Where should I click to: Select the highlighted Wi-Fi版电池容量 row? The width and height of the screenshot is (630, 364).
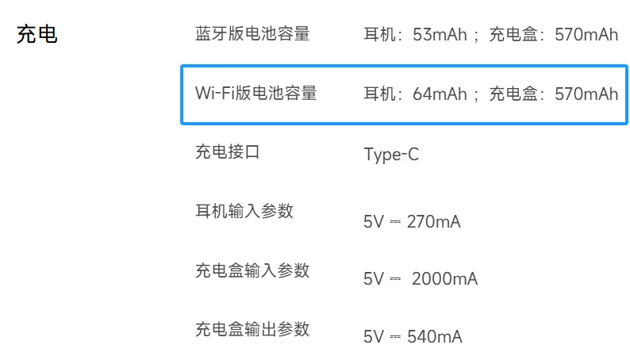(x=405, y=94)
